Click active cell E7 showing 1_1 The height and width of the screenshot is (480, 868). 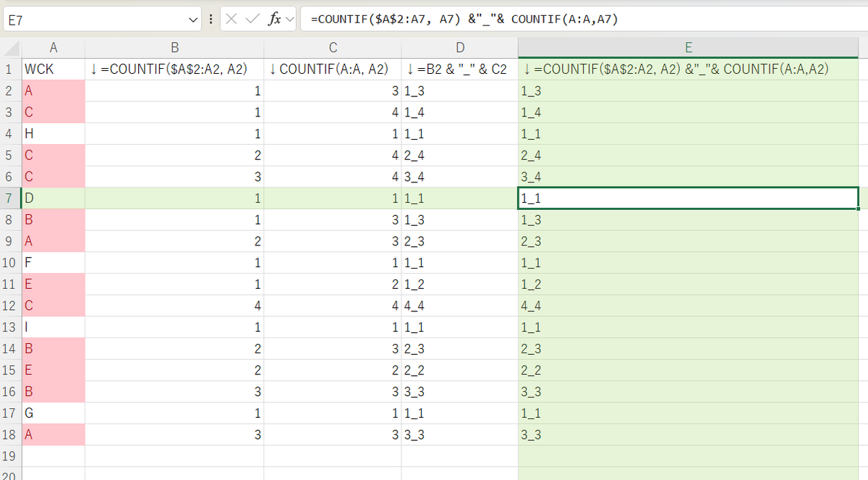pyautogui.click(x=689, y=198)
